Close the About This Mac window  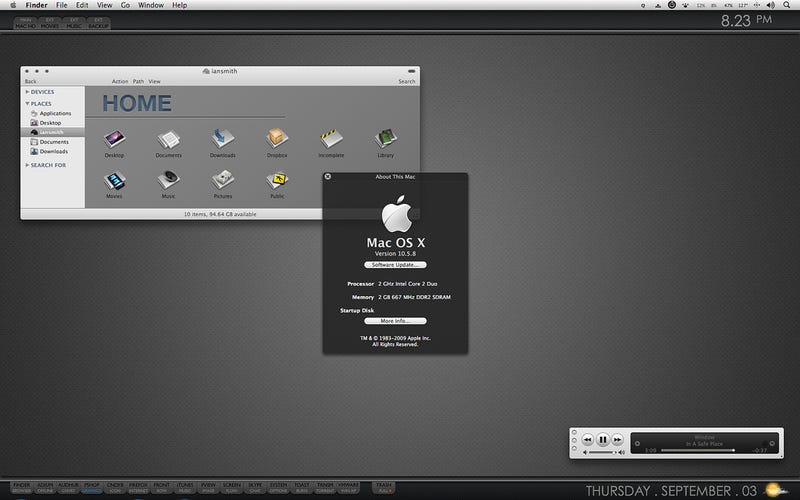pos(328,177)
